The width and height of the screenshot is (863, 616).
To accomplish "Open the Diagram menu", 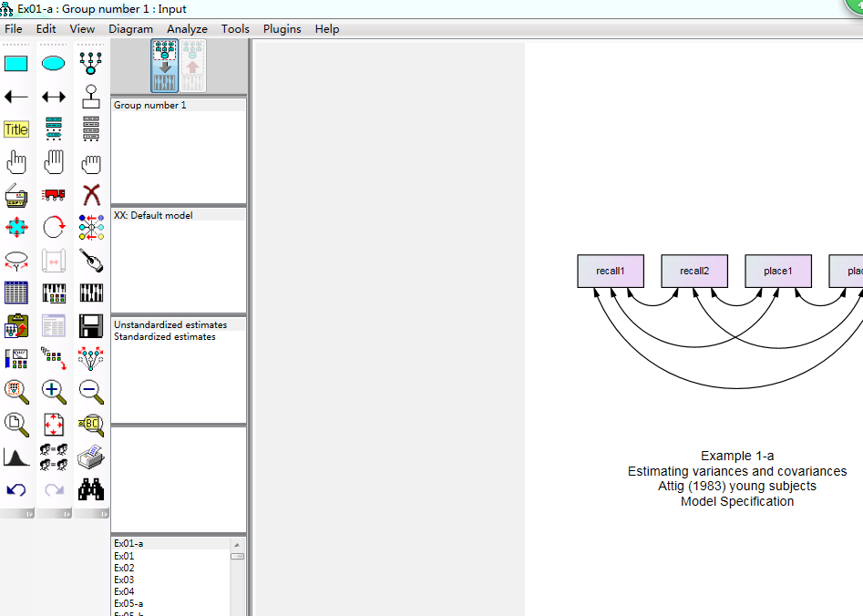I will coord(130,29).
